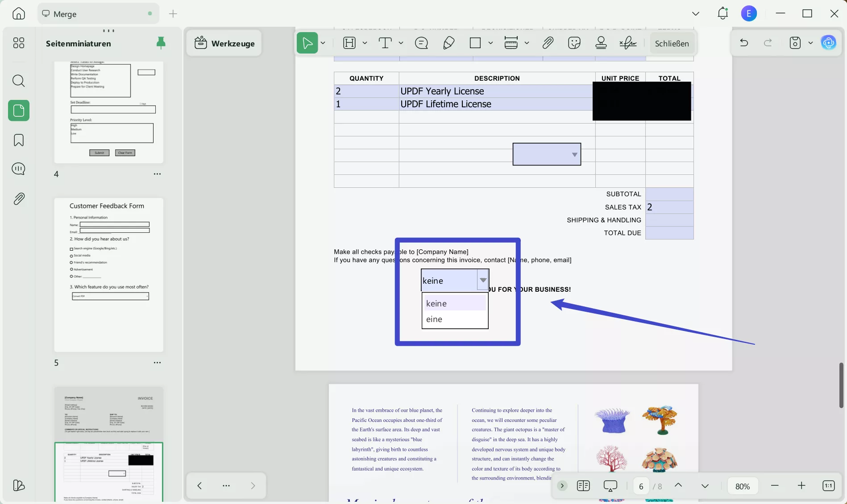Open the bookmarks panel in sidebar
Image resolution: width=847 pixels, height=504 pixels.
[x=18, y=140]
